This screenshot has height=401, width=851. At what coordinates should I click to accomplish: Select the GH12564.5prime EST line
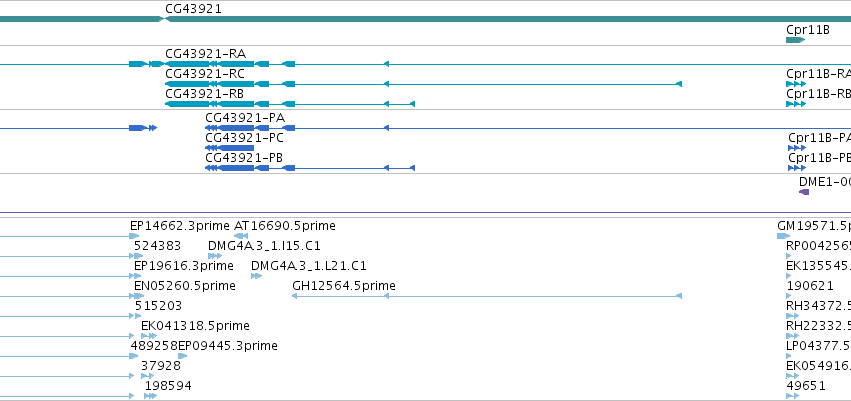(x=487, y=296)
